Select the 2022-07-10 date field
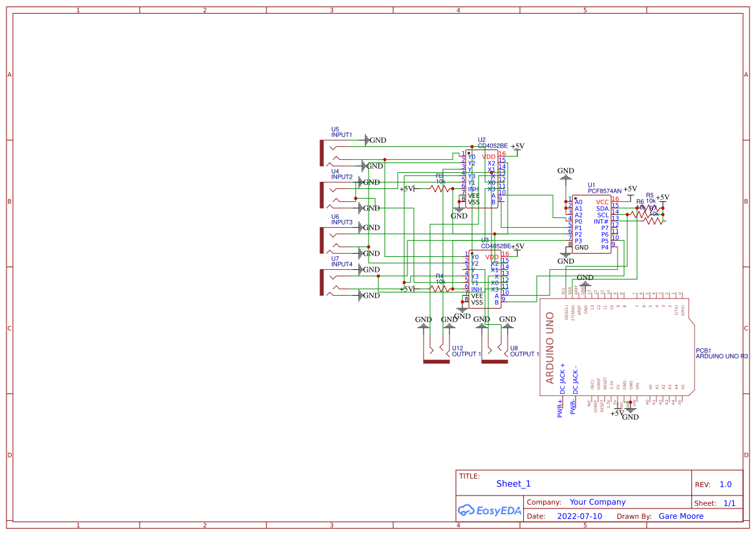This screenshot has width=756, height=535. [579, 516]
